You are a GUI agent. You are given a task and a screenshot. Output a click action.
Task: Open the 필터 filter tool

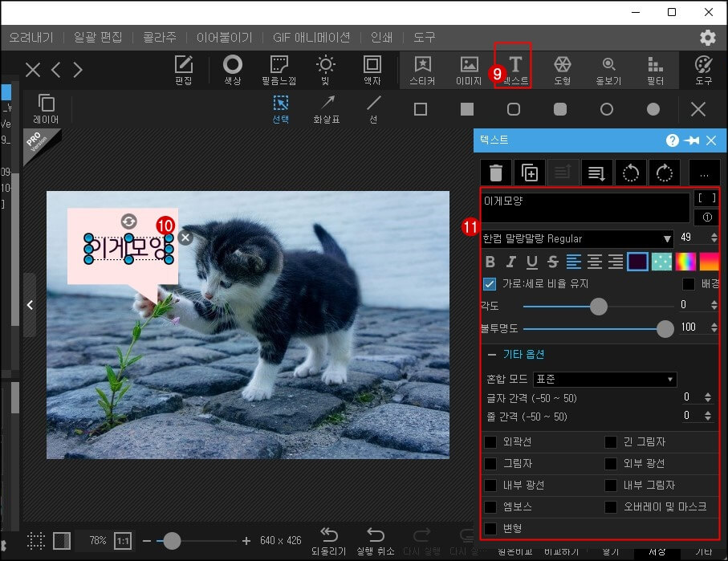655,70
